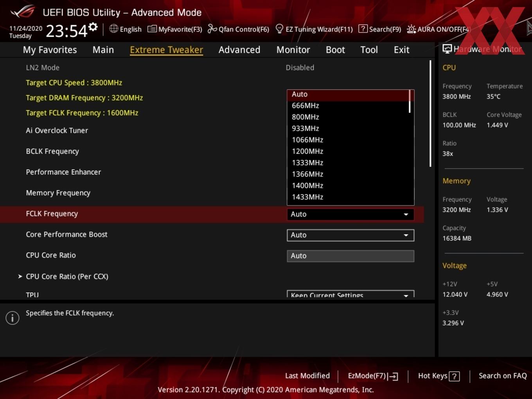The image size is (532, 399).
Task: Toggle AURA ON/OFF(F4) light icon
Action: tap(411, 29)
